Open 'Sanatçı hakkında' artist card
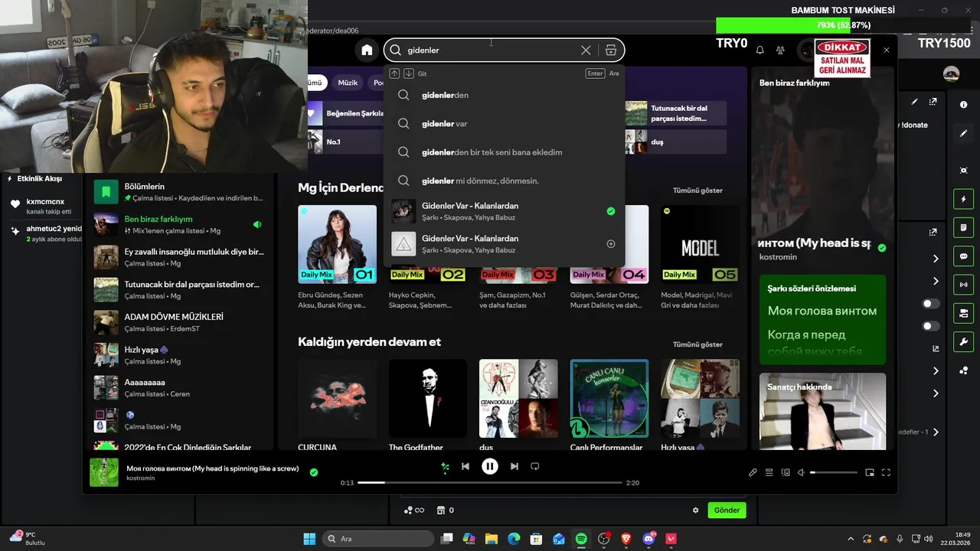 [822, 411]
